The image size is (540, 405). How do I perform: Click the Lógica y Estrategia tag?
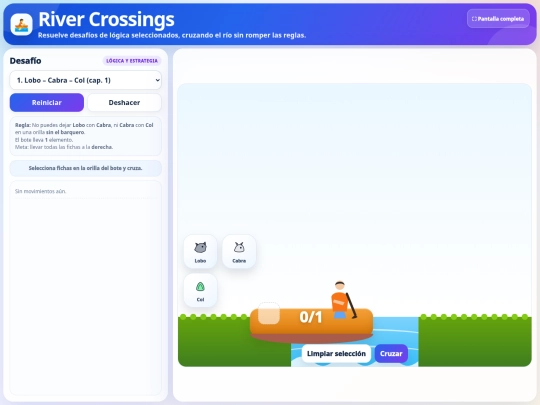click(132, 61)
